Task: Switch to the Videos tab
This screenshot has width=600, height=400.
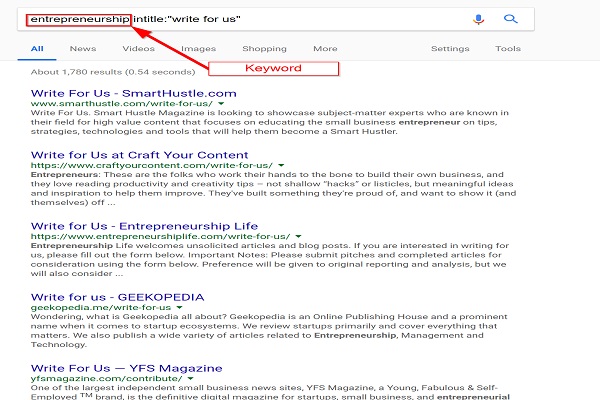Action: 139,49
